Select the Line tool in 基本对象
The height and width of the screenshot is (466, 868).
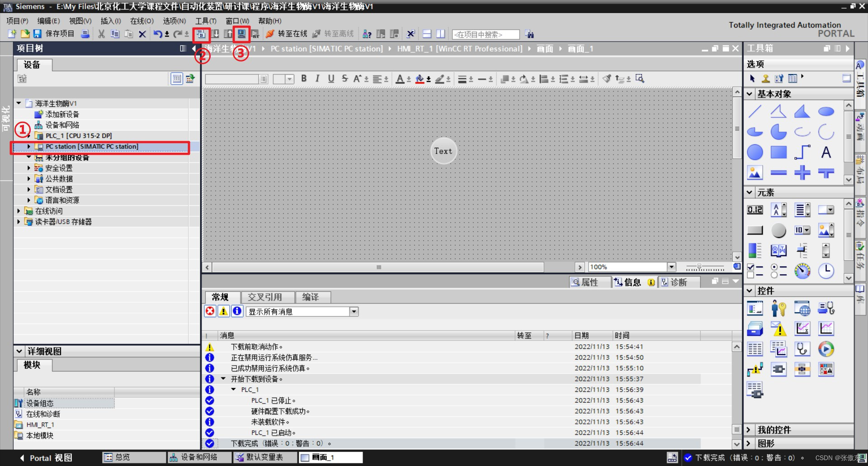click(x=755, y=111)
